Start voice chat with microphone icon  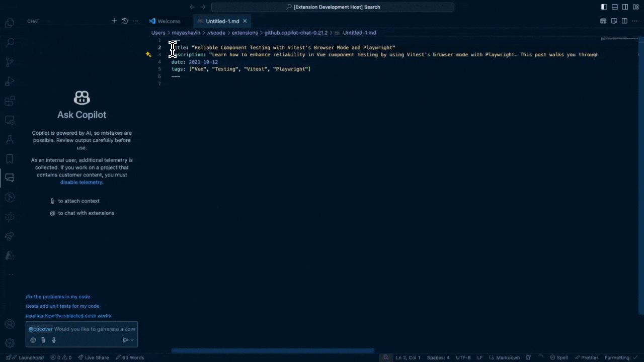[54, 340]
